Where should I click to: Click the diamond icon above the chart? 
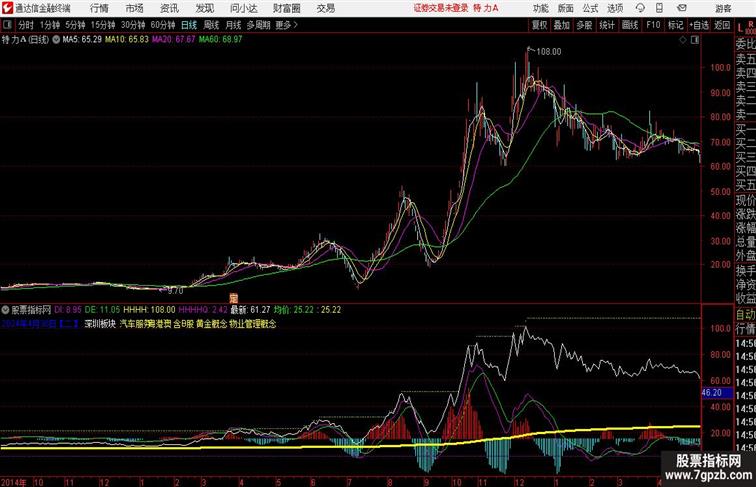pos(683,40)
